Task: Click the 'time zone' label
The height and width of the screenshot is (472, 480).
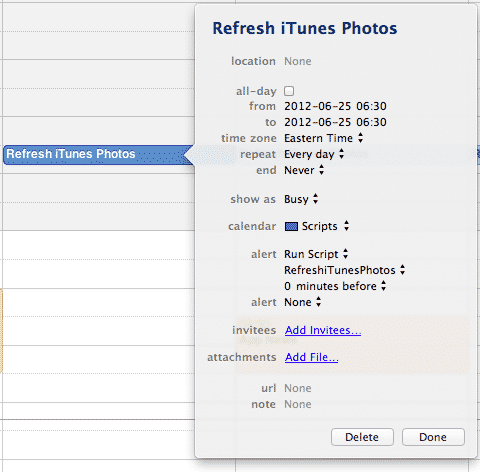Action: click(249, 138)
